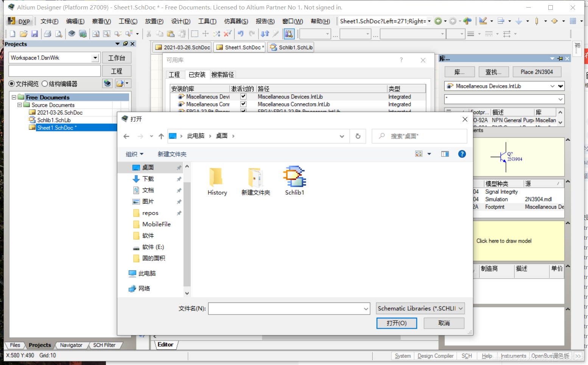Click the 查找... search button in library panel
The height and width of the screenshot is (365, 588).
click(493, 72)
